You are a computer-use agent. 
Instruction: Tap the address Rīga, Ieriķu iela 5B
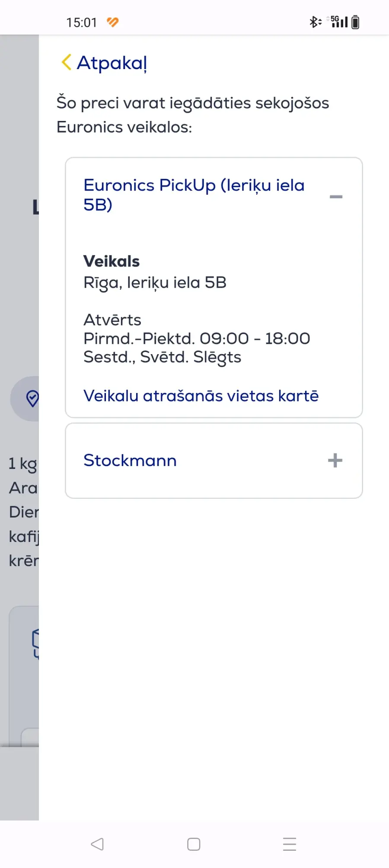click(155, 283)
